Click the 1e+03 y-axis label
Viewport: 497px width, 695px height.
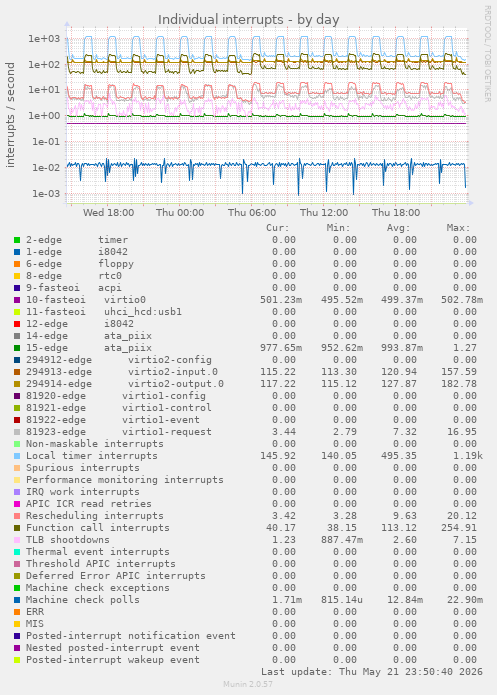click(x=44, y=39)
